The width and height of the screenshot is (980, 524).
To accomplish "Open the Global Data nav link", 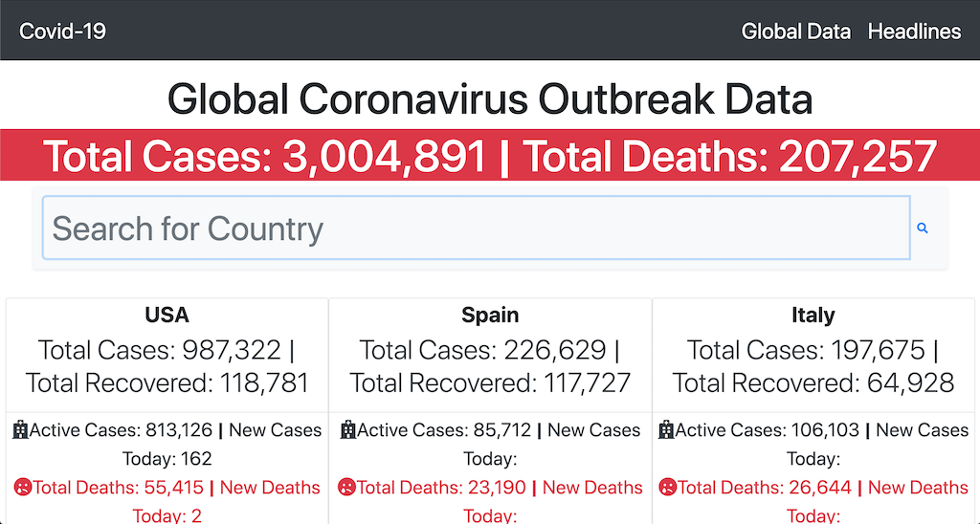I will click(x=795, y=32).
